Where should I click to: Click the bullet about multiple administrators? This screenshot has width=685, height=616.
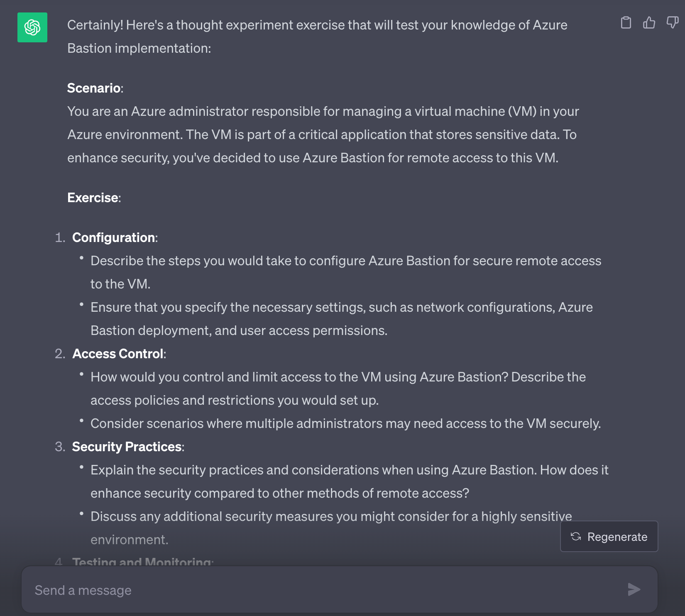point(345,423)
